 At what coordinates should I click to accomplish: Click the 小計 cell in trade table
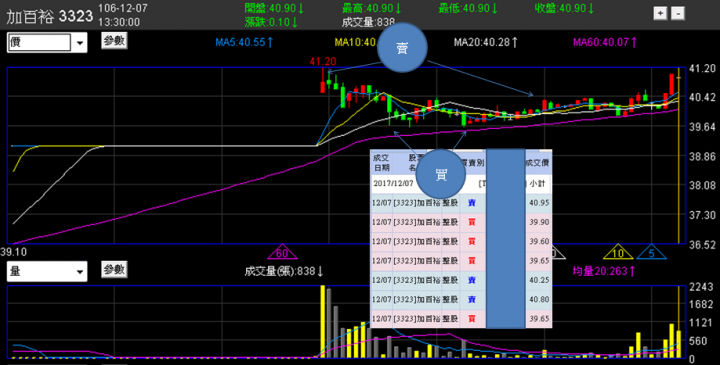click(537, 183)
